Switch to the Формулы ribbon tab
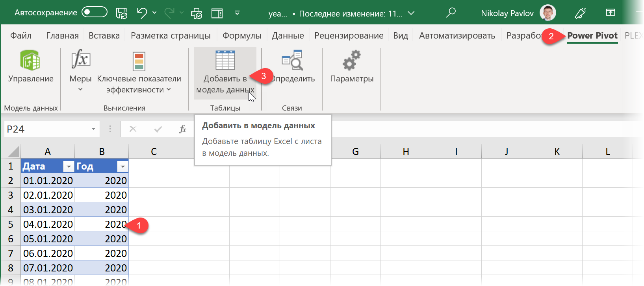Screen dimensions: 644x286 click(241, 36)
